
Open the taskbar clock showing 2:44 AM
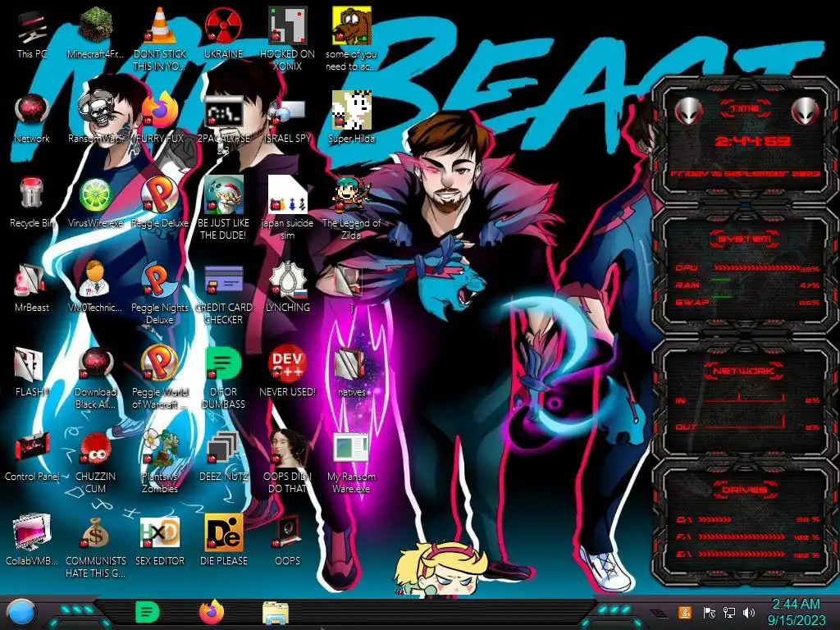click(797, 612)
